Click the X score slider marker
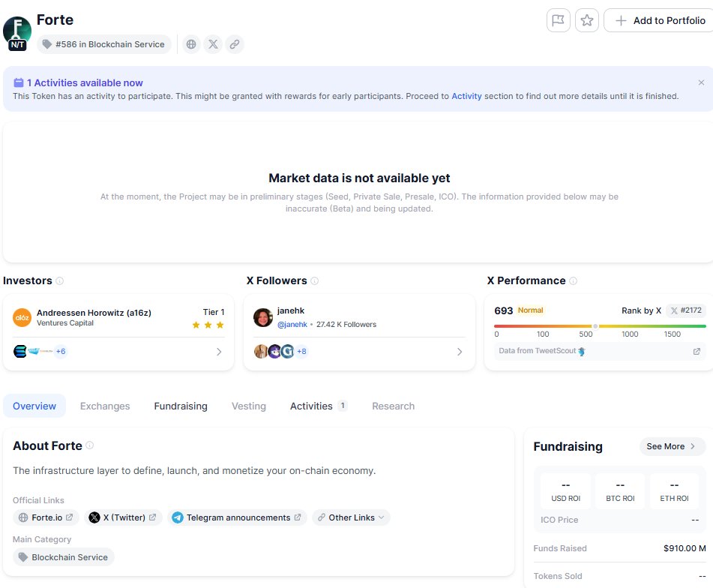The height and width of the screenshot is (588, 713). [x=595, y=326]
